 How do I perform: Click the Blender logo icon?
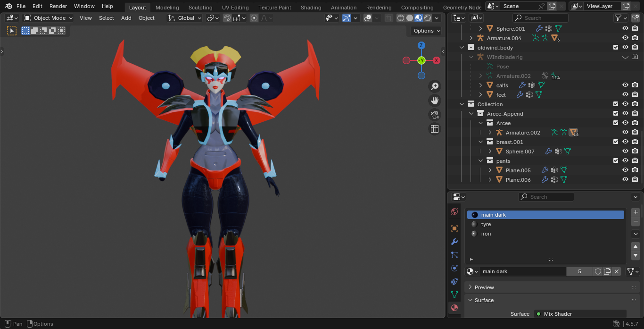(x=8, y=6)
